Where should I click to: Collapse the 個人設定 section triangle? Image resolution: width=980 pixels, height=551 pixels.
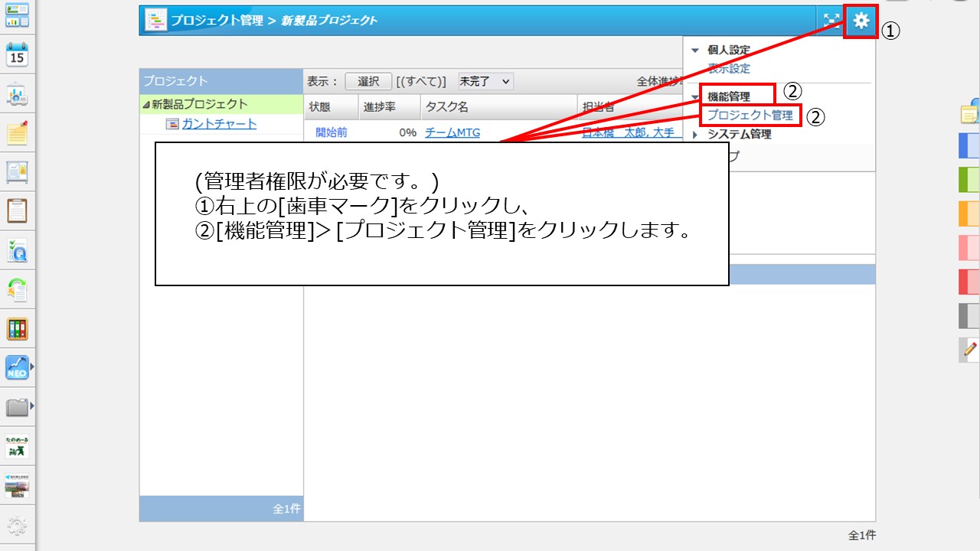point(695,51)
